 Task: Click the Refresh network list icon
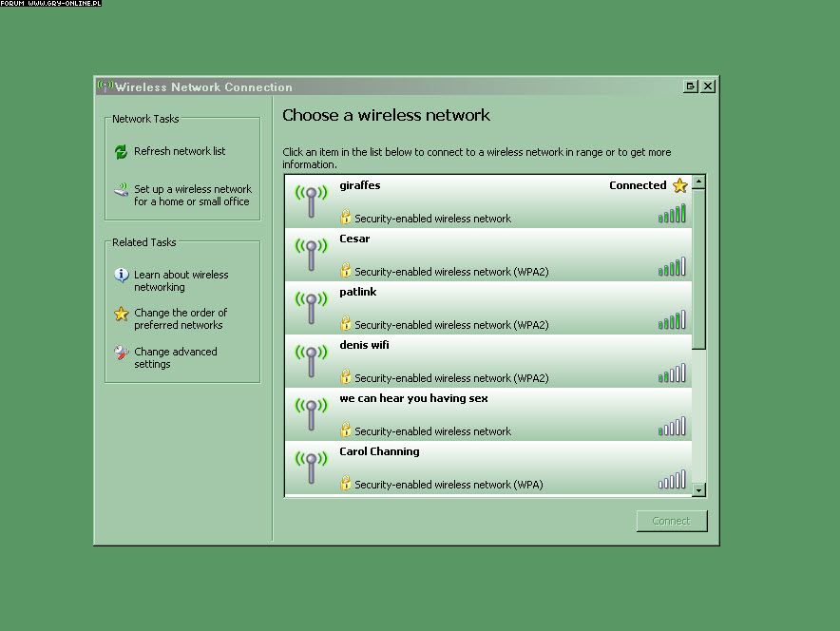[121, 152]
